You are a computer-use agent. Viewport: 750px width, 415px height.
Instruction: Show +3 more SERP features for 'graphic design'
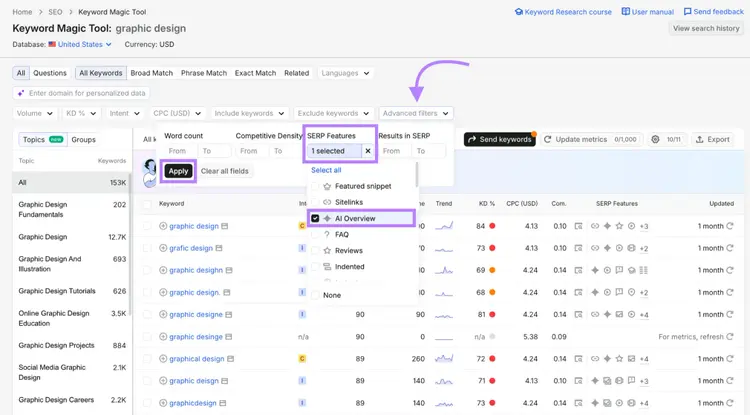click(x=644, y=226)
